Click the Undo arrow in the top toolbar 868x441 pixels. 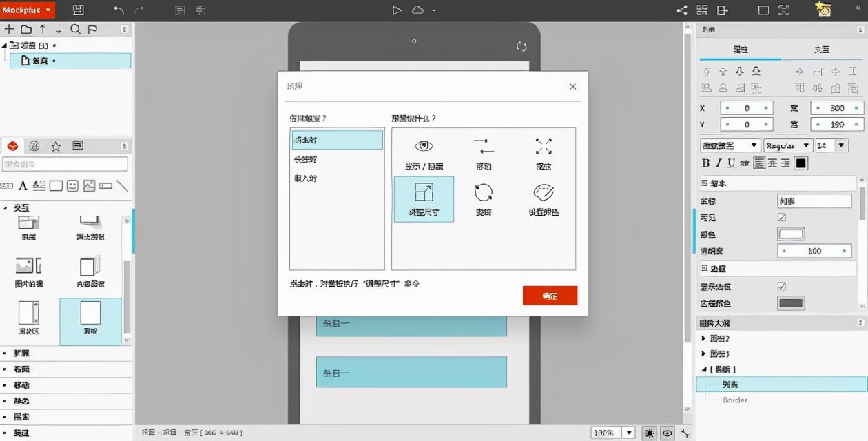point(117,10)
